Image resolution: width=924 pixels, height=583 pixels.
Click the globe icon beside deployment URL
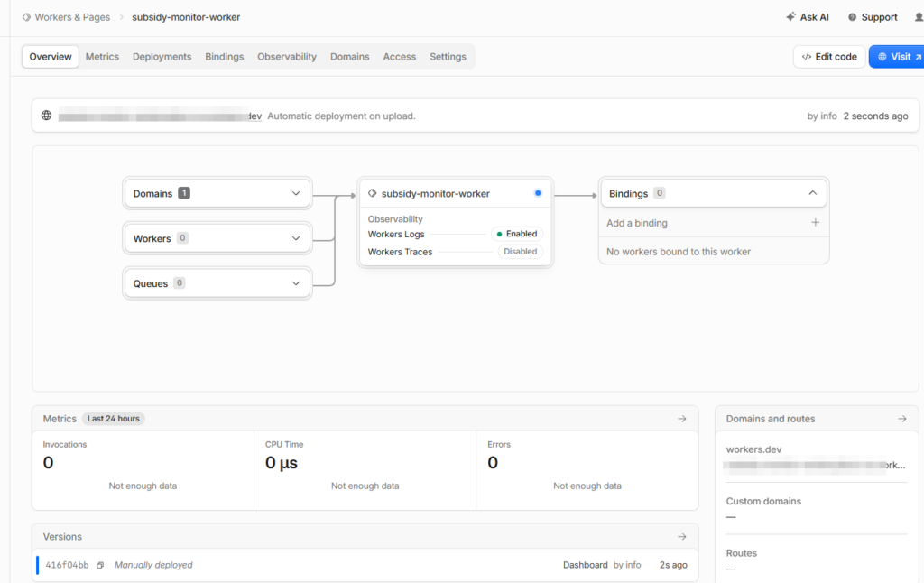(47, 116)
